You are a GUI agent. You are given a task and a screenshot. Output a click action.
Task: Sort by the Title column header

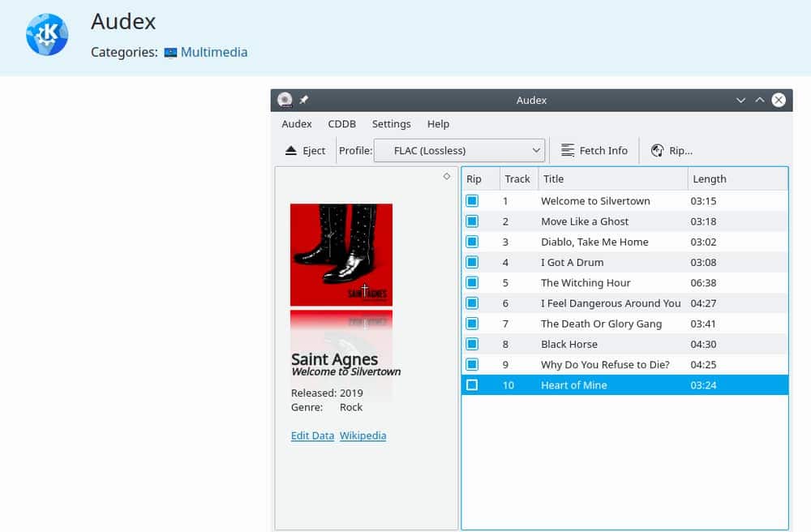point(613,179)
